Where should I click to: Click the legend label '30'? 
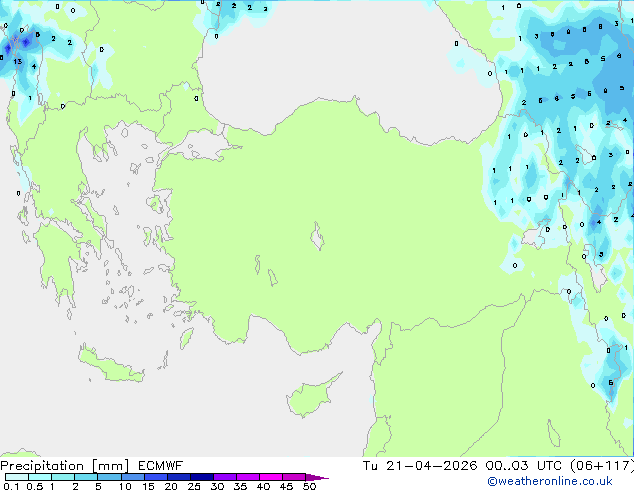pos(217,486)
